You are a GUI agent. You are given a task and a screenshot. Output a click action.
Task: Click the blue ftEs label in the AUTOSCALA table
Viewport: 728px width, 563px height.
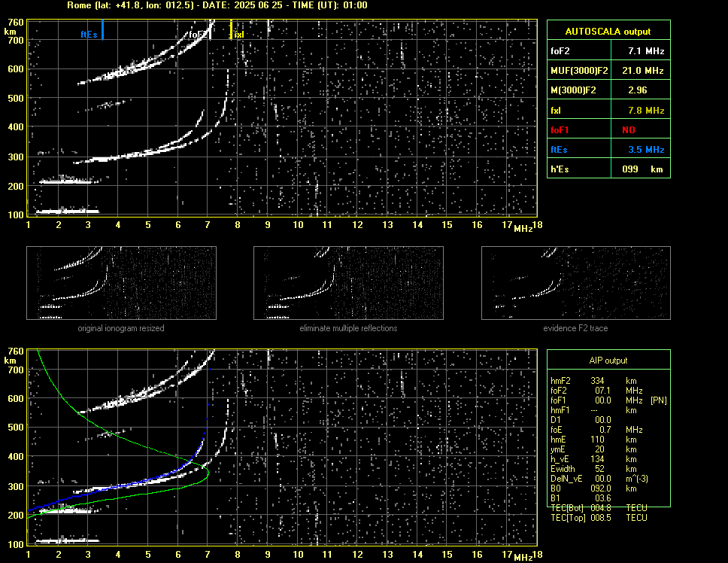point(559,150)
